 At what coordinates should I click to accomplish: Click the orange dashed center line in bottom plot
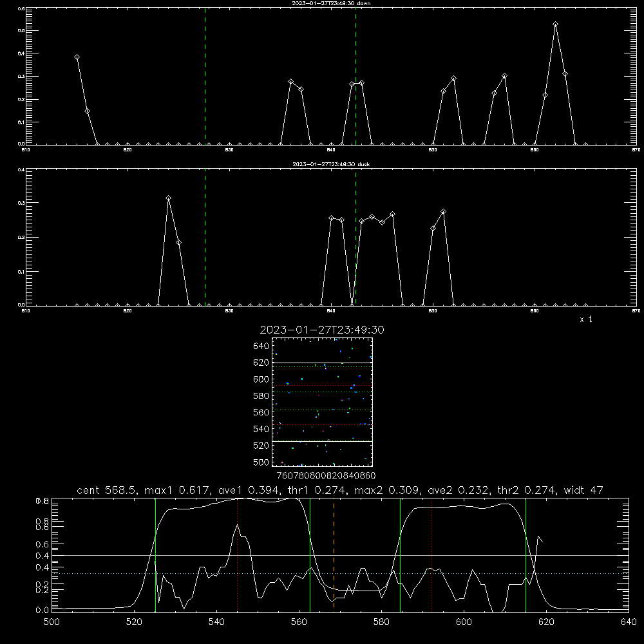(x=334, y=555)
